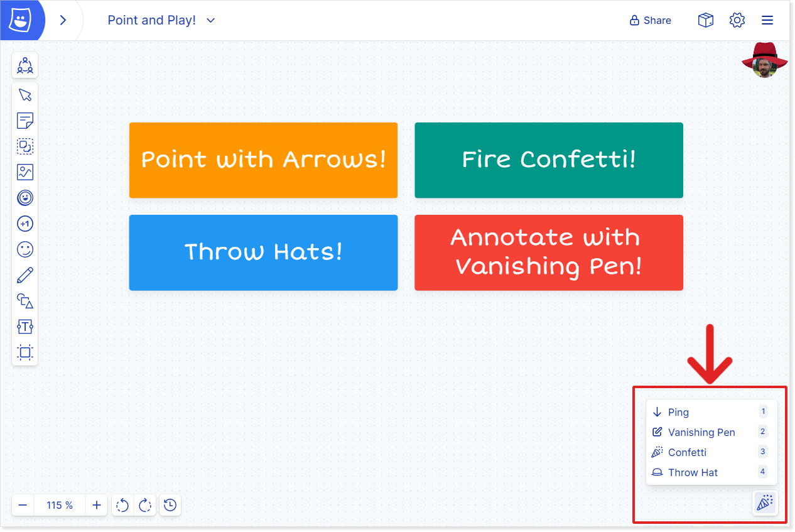This screenshot has height=532, width=795.
Task: Expand the side panel chevron arrow
Action: (63, 20)
